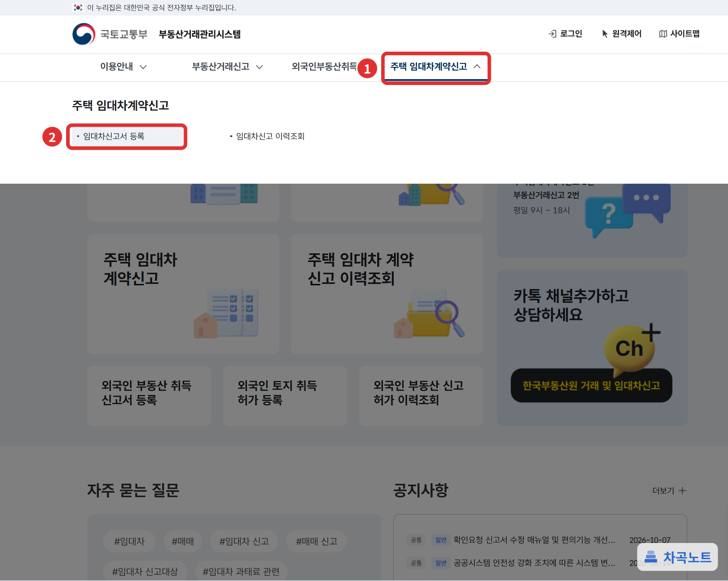Click the 국토교통부 taegeuk logo
Screen dimensions: 728x581
coord(84,34)
